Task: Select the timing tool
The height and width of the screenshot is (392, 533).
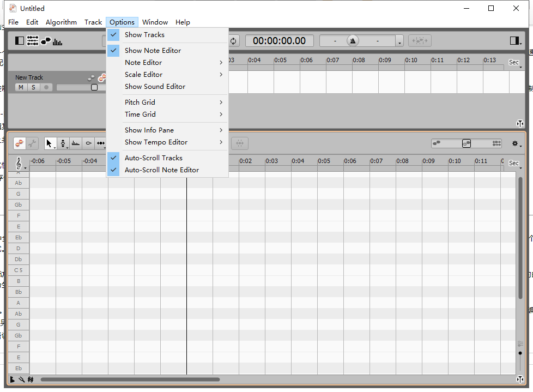Action: click(101, 143)
